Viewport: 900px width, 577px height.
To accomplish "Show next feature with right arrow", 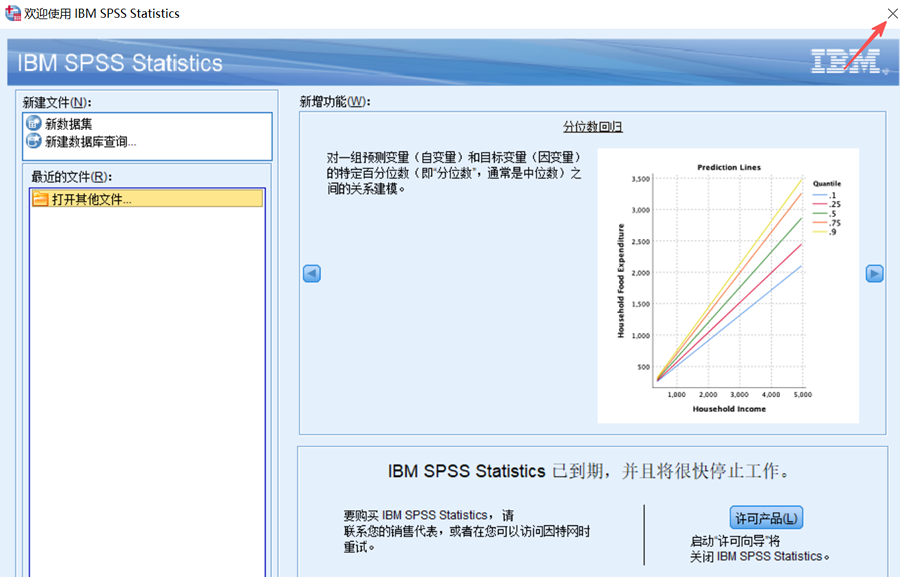I will coord(874,273).
